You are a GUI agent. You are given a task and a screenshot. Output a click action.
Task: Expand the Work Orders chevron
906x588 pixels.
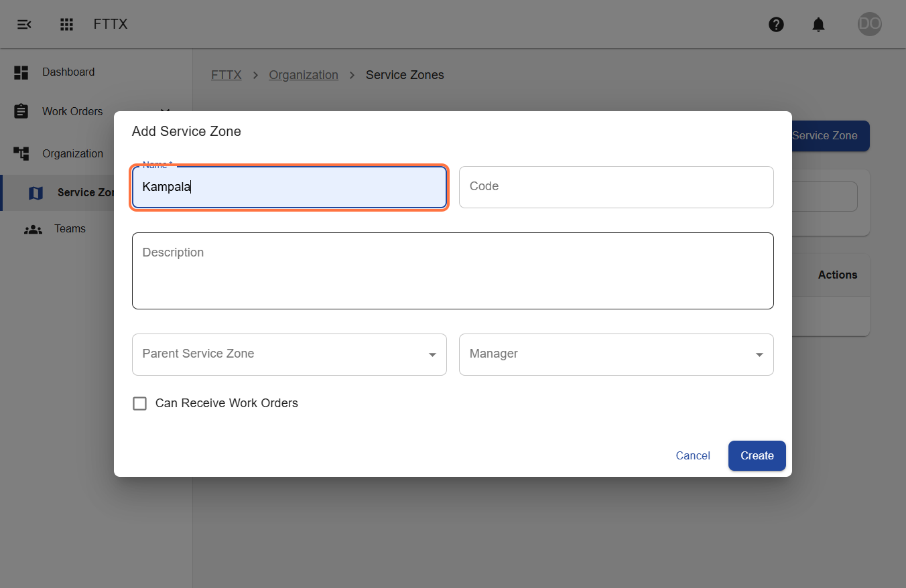[x=166, y=111]
